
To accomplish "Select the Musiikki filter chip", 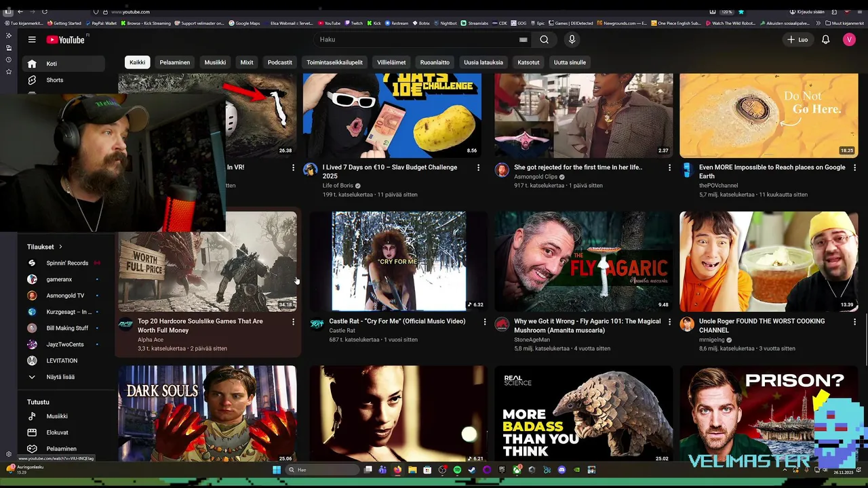I will [215, 62].
